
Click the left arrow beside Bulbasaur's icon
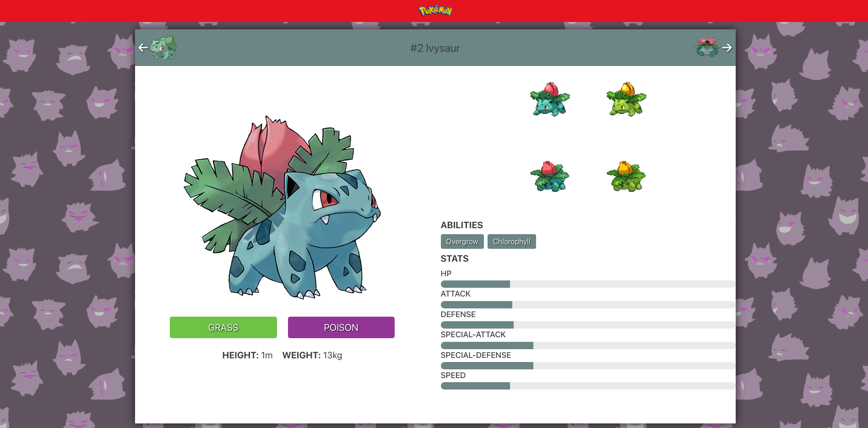142,48
